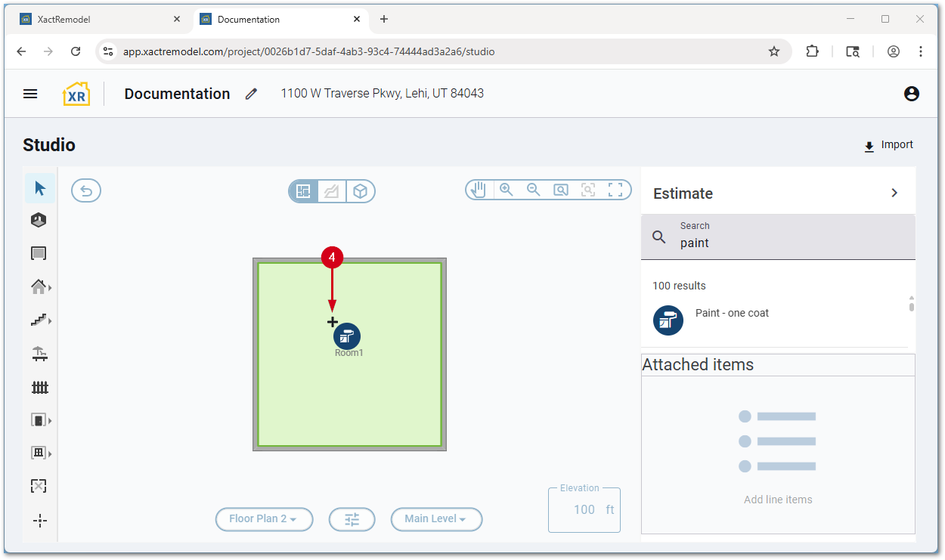The width and height of the screenshot is (945, 560).
Task: Select the fence tool
Action: point(40,387)
